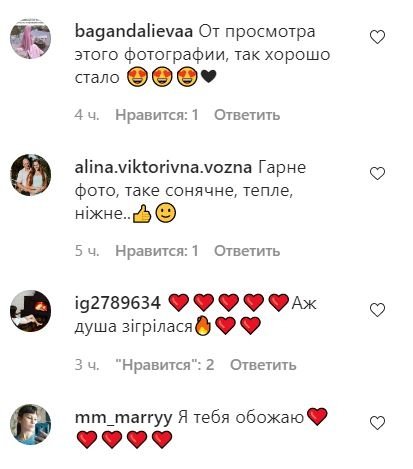This screenshot has width=413, height=469.
Task: Visit alina.viktorivna.vozna username link
Action: 163,168
